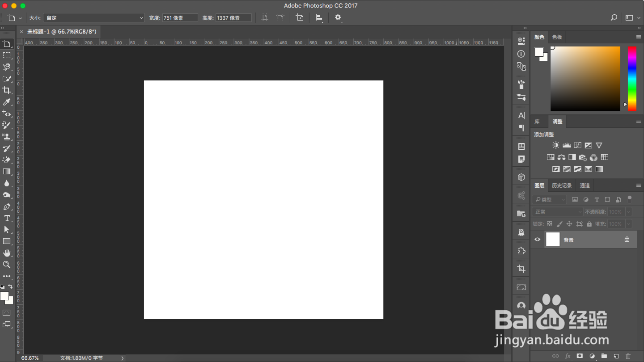Switch to the 历史记录 history tab

(x=562, y=185)
